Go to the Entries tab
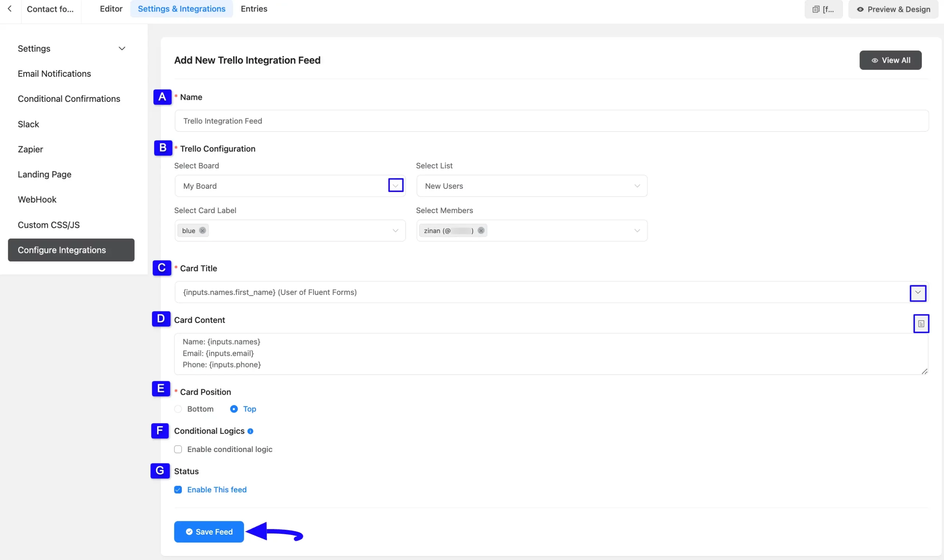The image size is (944, 560). pyautogui.click(x=254, y=9)
